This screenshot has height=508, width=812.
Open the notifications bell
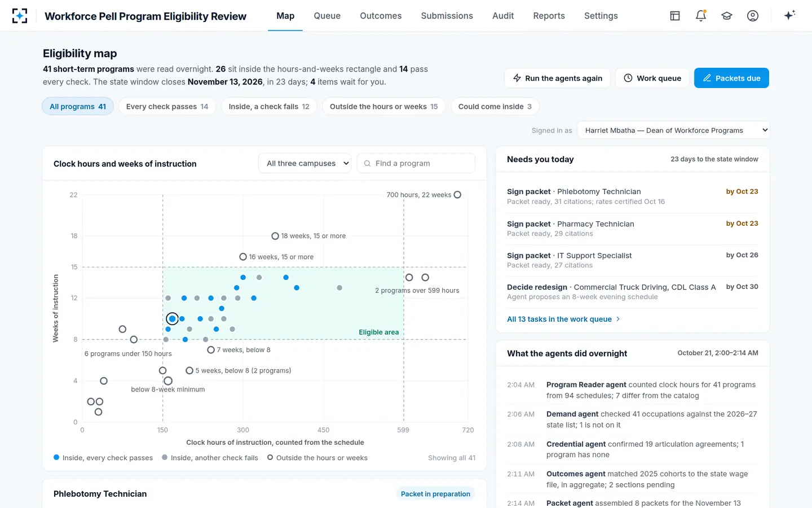point(701,16)
